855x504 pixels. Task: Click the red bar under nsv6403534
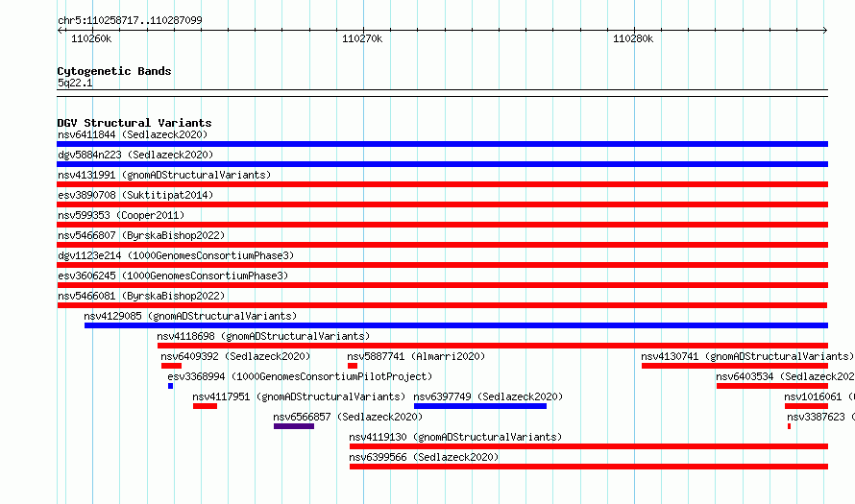772,386
